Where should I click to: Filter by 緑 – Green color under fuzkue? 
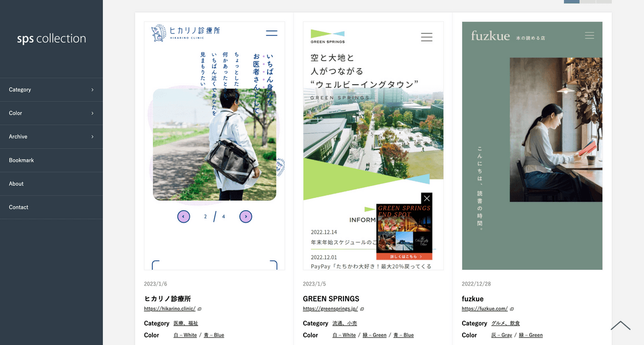coord(530,335)
